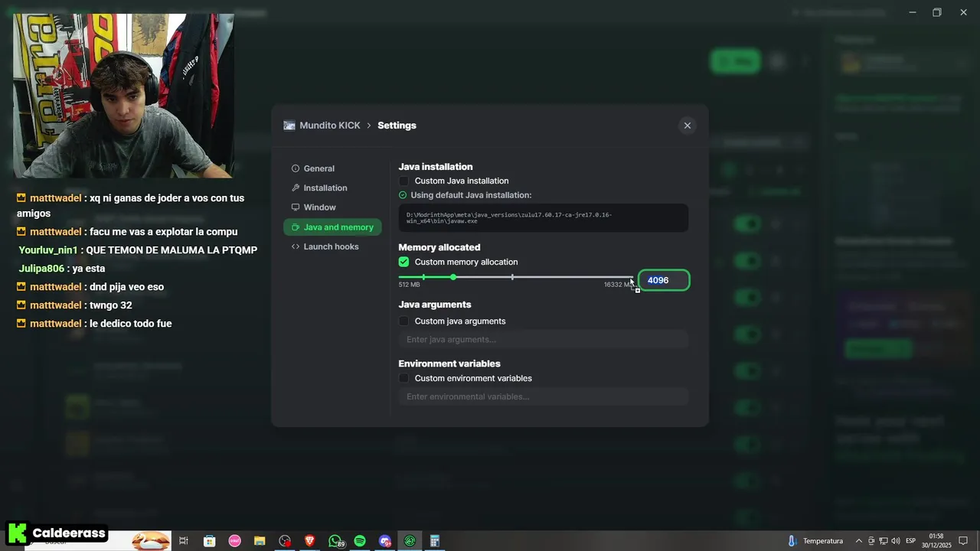Click the streamer webcam thumbnail

tap(123, 96)
